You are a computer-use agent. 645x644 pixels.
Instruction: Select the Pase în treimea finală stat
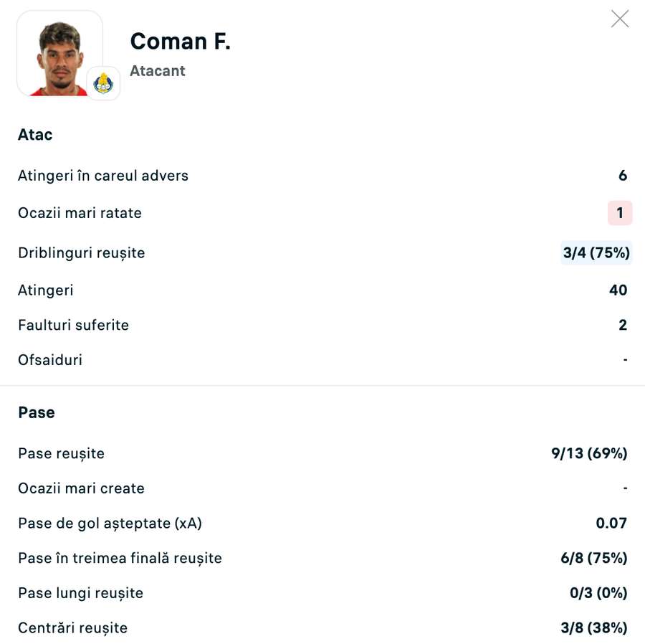(120, 558)
